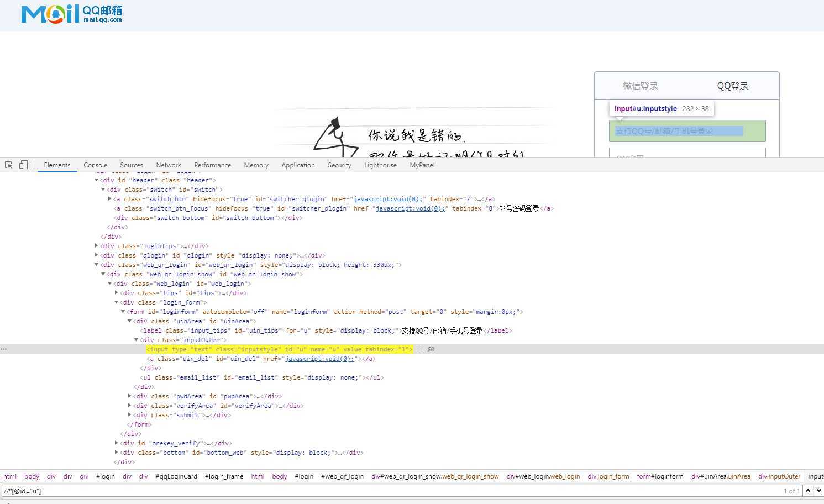Collapse the uinArea div node

(x=129, y=321)
